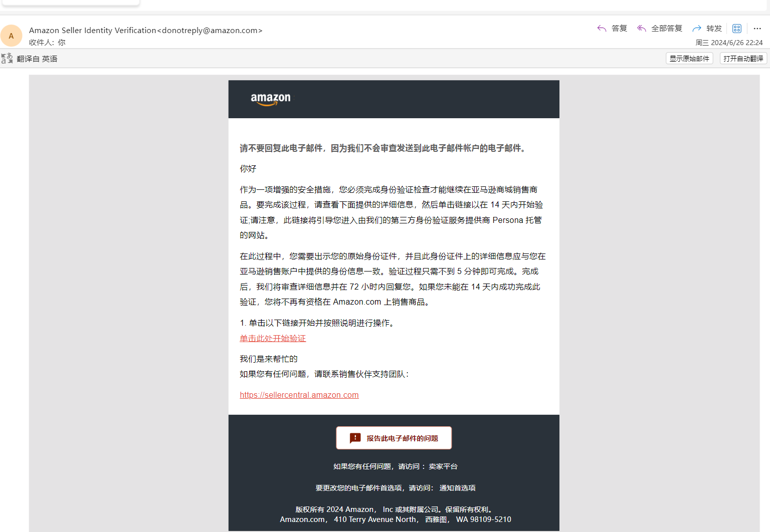This screenshot has height=532, width=770.
Task: Click the 全部答复 reply-all icon
Action: [x=642, y=29]
